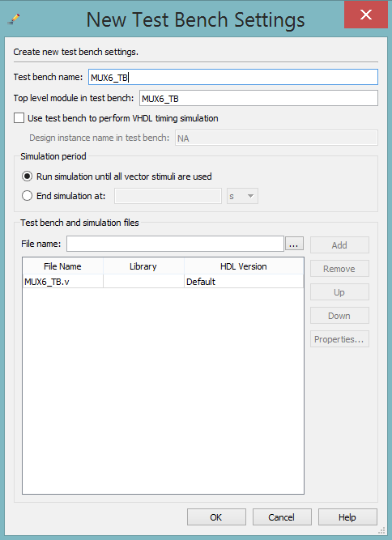Image resolution: width=392 pixels, height=540 pixels.
Task: Click the End simulation time field
Action: [168, 196]
